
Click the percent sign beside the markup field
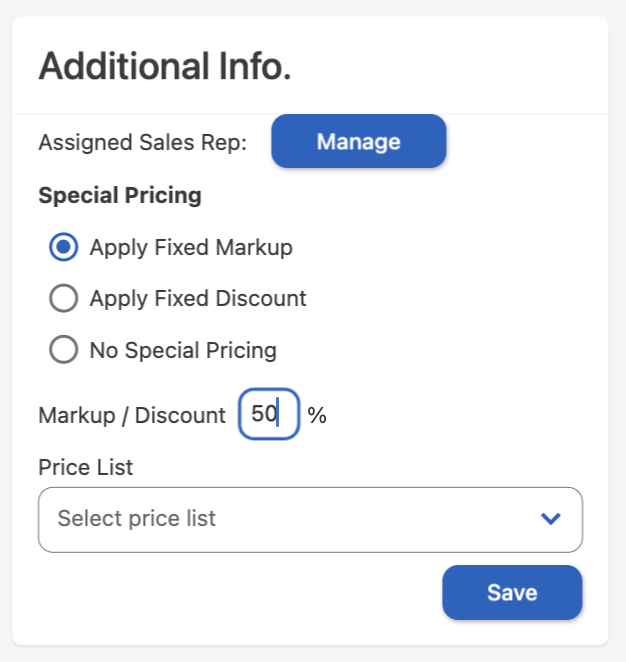tap(317, 415)
